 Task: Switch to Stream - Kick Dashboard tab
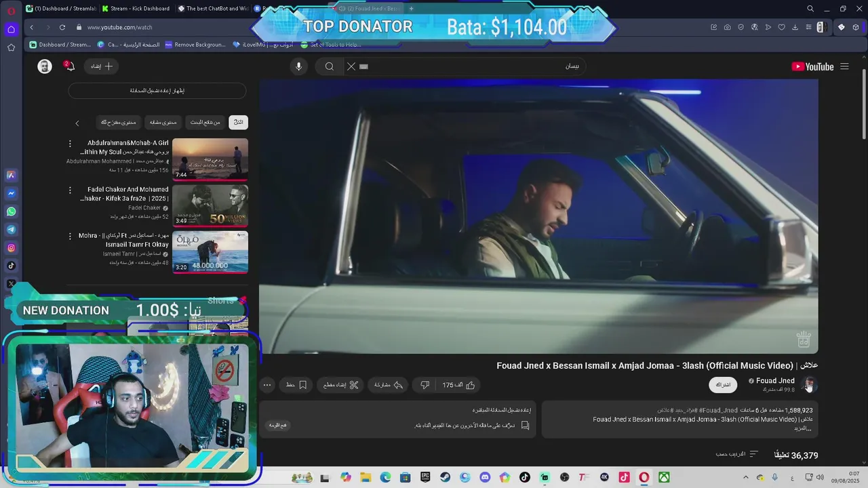(x=136, y=9)
